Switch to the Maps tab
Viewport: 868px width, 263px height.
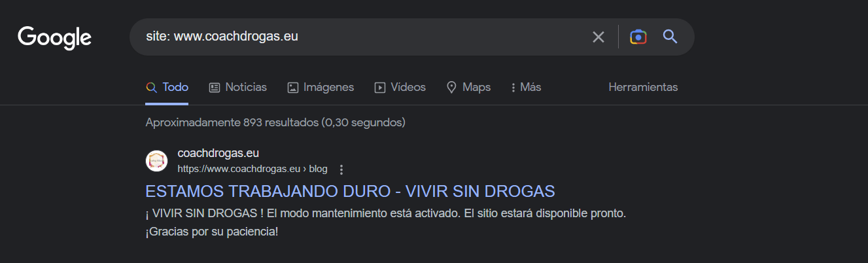click(468, 87)
